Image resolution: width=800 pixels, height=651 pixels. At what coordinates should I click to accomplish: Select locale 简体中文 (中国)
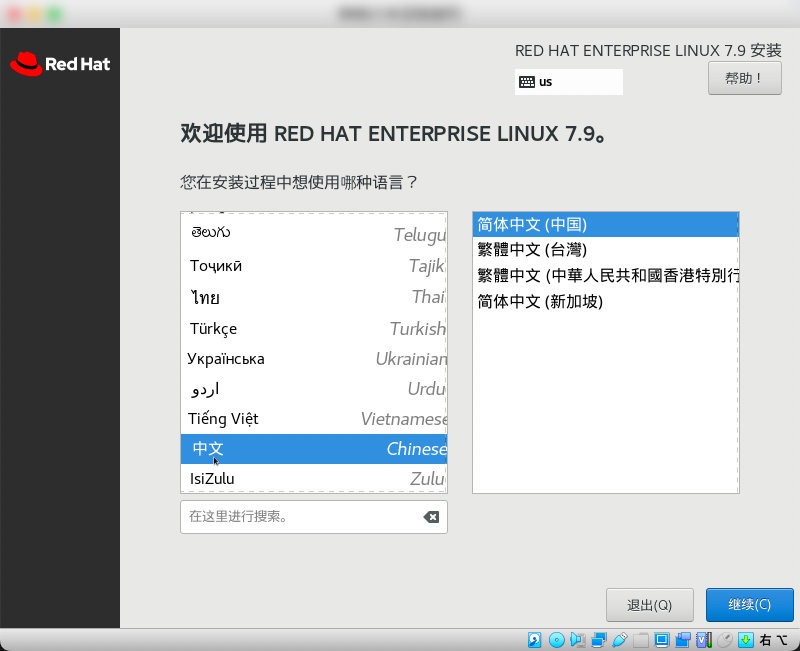605,224
